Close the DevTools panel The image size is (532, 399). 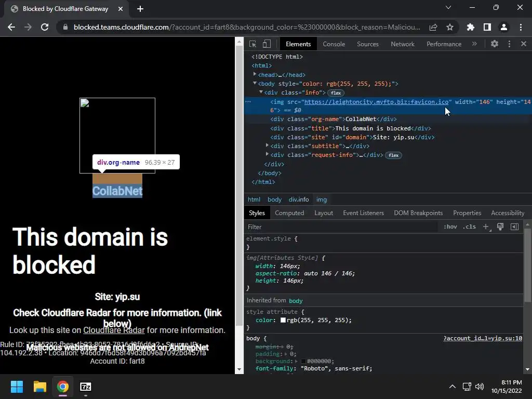click(x=524, y=44)
